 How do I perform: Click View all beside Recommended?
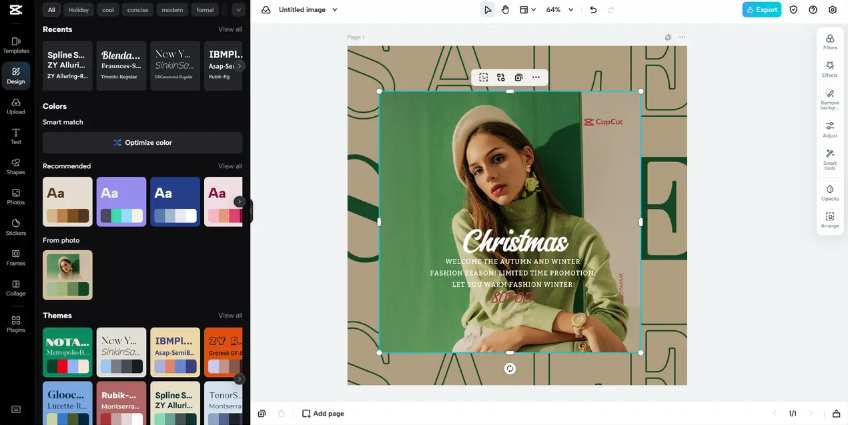click(x=230, y=166)
